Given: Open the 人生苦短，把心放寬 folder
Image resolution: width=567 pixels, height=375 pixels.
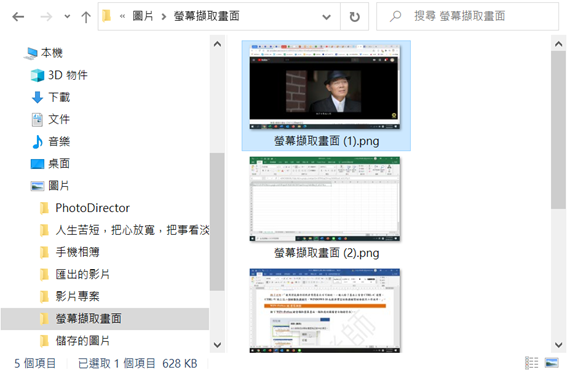Looking at the screenshot, I should click(132, 230).
